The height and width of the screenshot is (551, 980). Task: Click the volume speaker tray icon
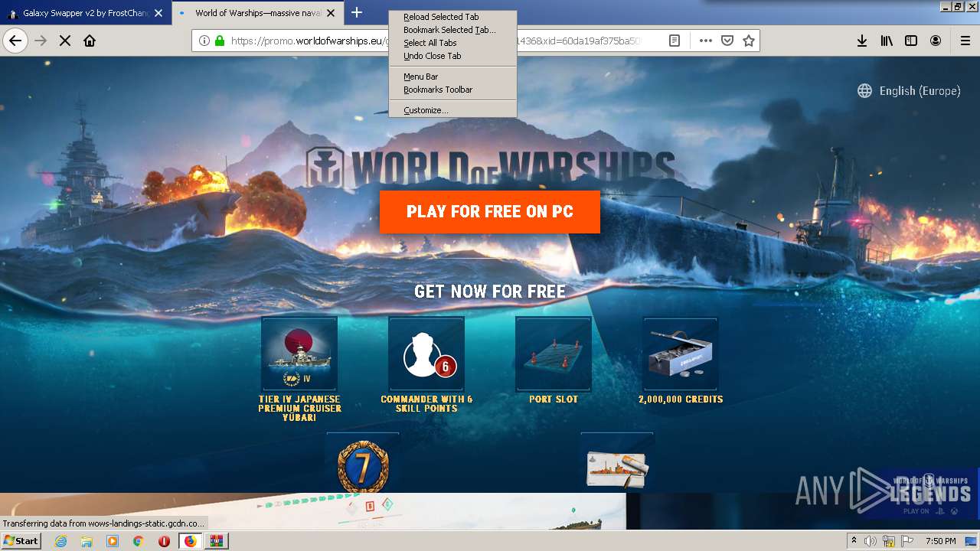tap(871, 541)
